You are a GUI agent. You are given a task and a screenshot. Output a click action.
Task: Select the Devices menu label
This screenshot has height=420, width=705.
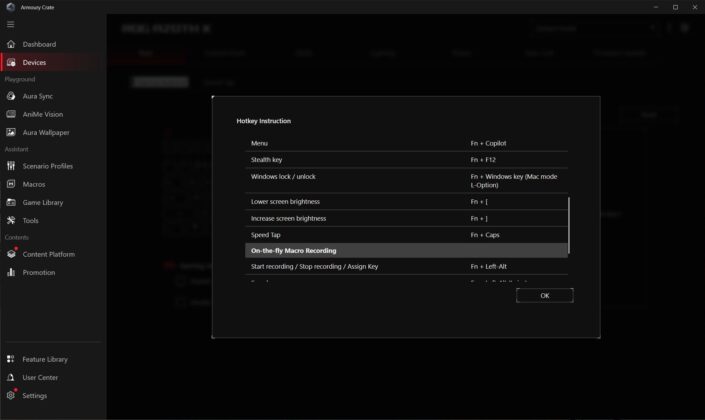pyautogui.click(x=34, y=62)
